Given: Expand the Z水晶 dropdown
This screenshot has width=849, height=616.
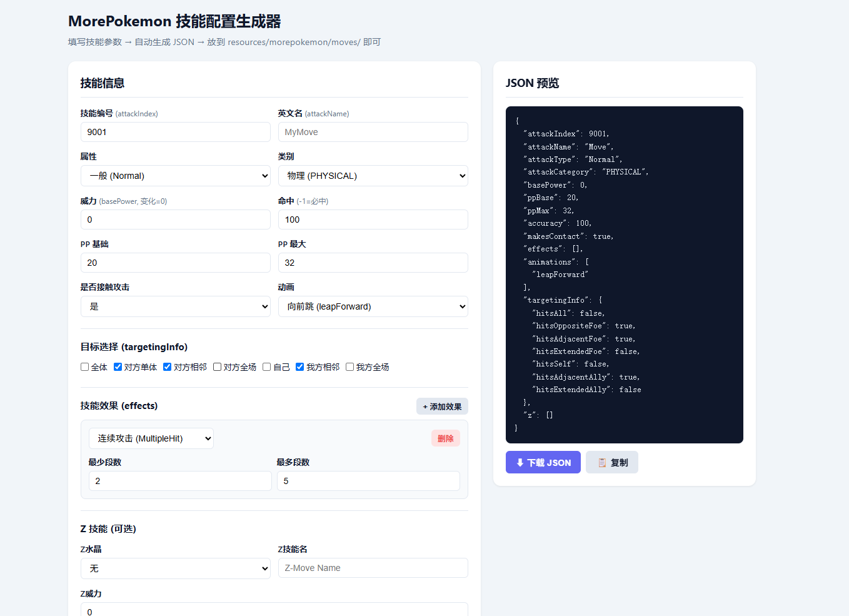Looking at the screenshot, I should (176, 568).
